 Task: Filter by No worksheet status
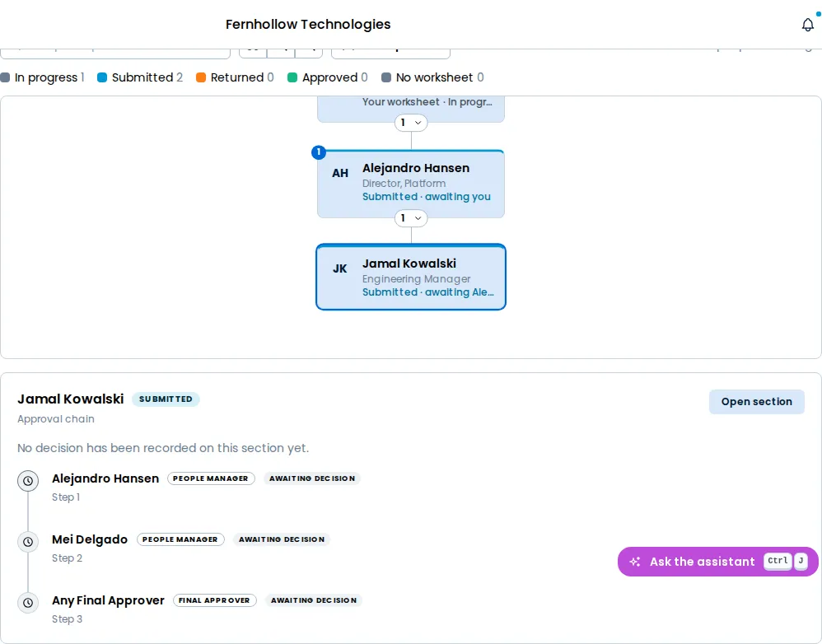tap(432, 77)
